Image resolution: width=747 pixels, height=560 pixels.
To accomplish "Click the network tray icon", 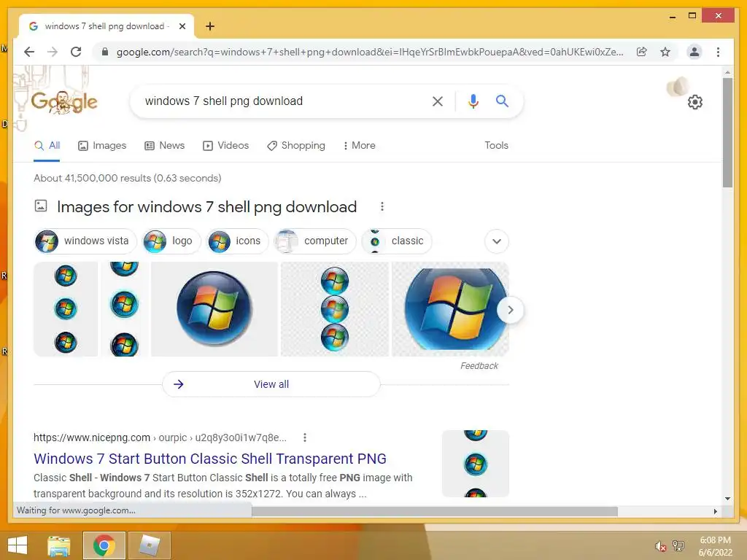I will coord(678,545).
